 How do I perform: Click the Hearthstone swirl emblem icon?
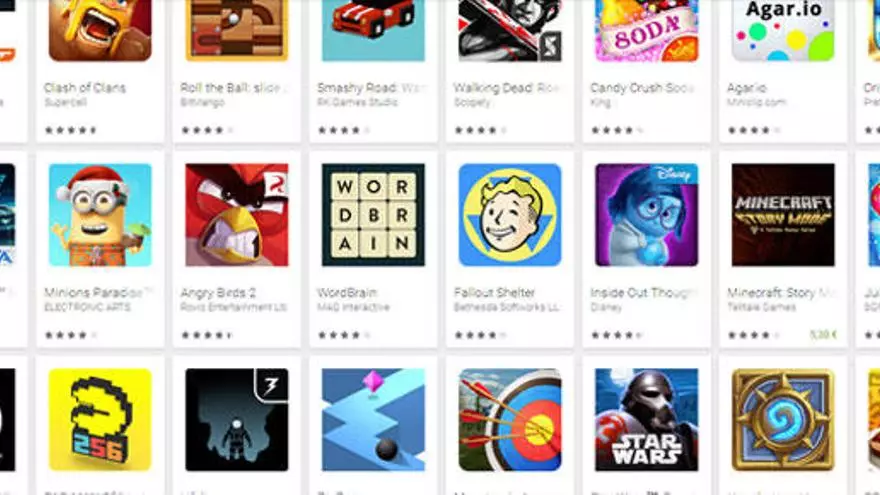tap(783, 420)
